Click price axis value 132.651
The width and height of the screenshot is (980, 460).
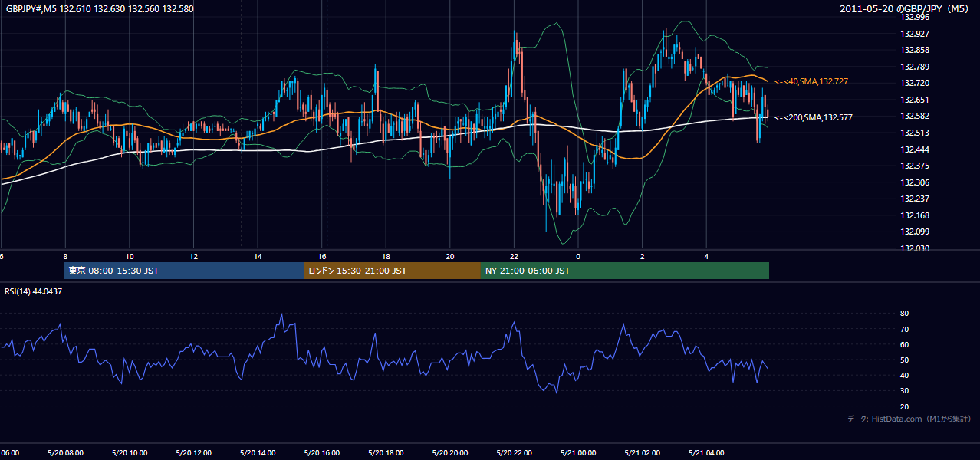click(916, 100)
